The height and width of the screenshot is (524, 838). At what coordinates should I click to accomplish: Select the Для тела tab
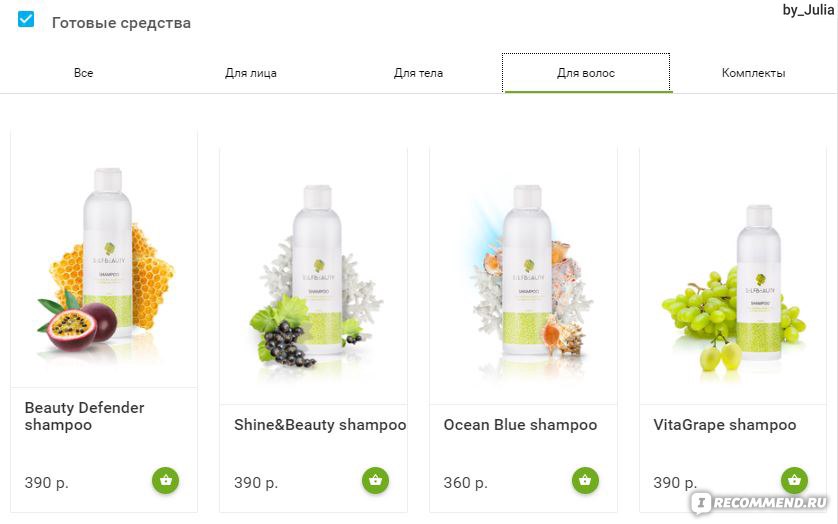418,73
